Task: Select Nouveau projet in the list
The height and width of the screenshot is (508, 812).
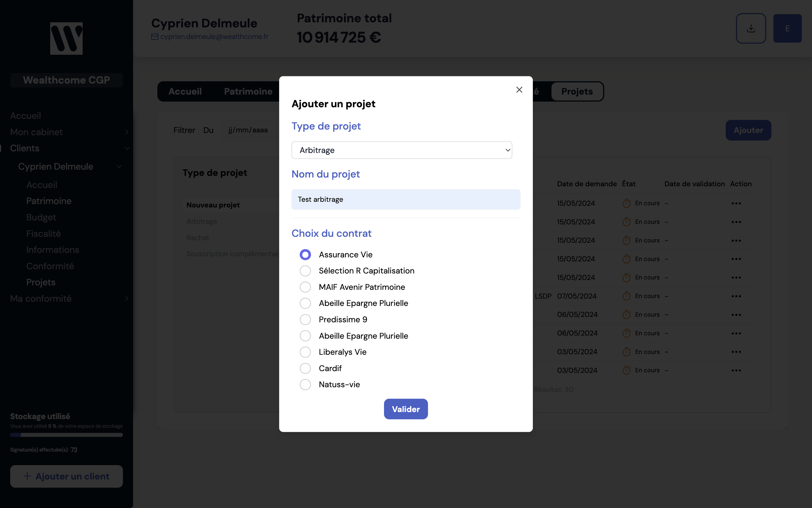Action: click(213, 205)
